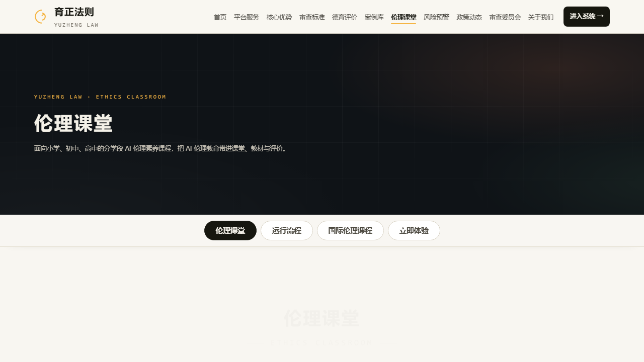
Task: Click the hero description about AI 伦理素养课程
Action: (x=162, y=148)
